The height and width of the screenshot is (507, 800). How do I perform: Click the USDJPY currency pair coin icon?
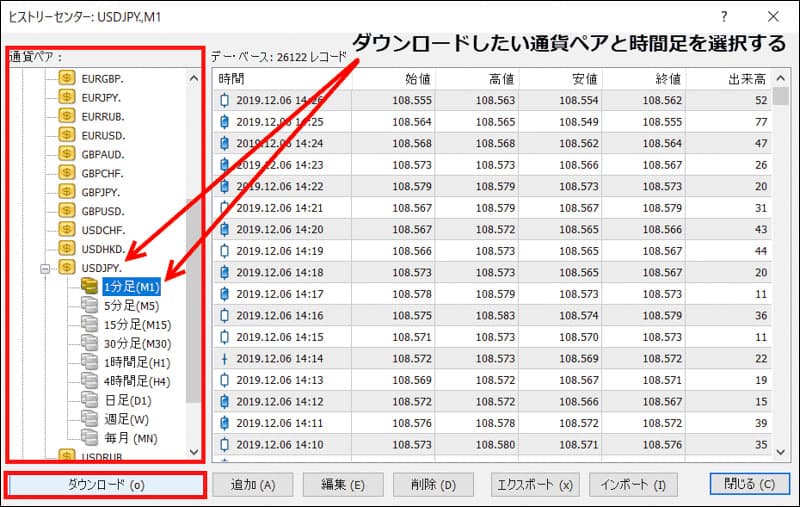pyautogui.click(x=67, y=267)
